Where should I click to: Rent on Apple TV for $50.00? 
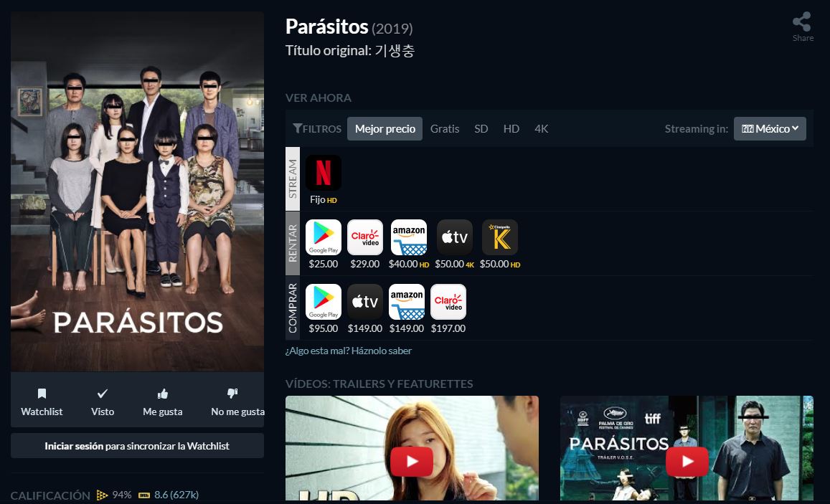click(x=454, y=237)
